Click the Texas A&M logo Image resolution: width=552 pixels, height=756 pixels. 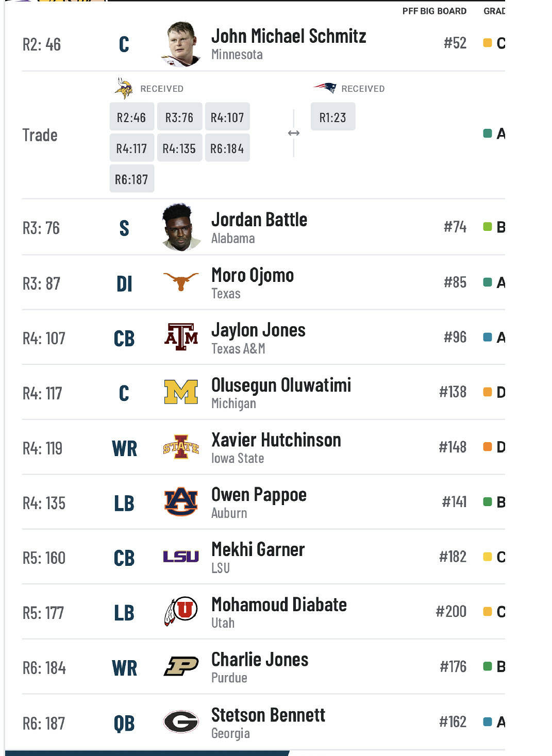181,337
